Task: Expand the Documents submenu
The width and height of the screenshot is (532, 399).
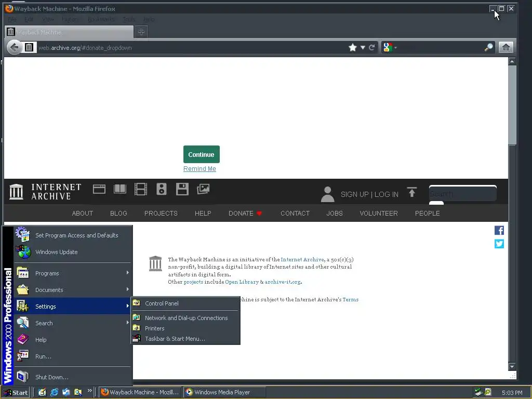Action: 73,290
